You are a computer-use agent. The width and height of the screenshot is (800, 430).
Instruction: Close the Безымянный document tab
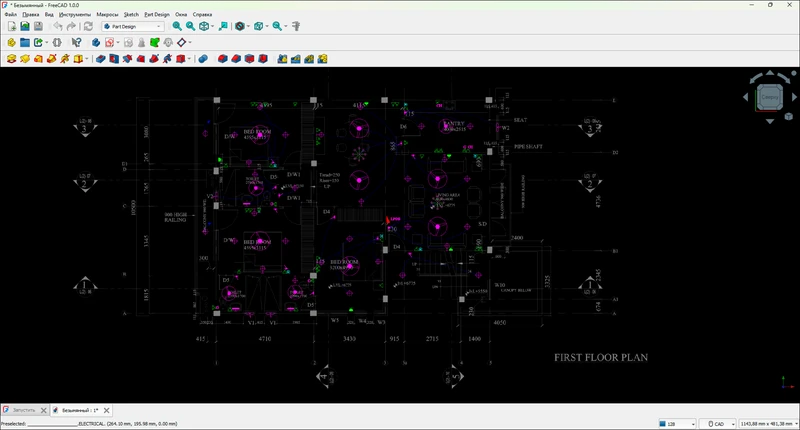click(107, 410)
